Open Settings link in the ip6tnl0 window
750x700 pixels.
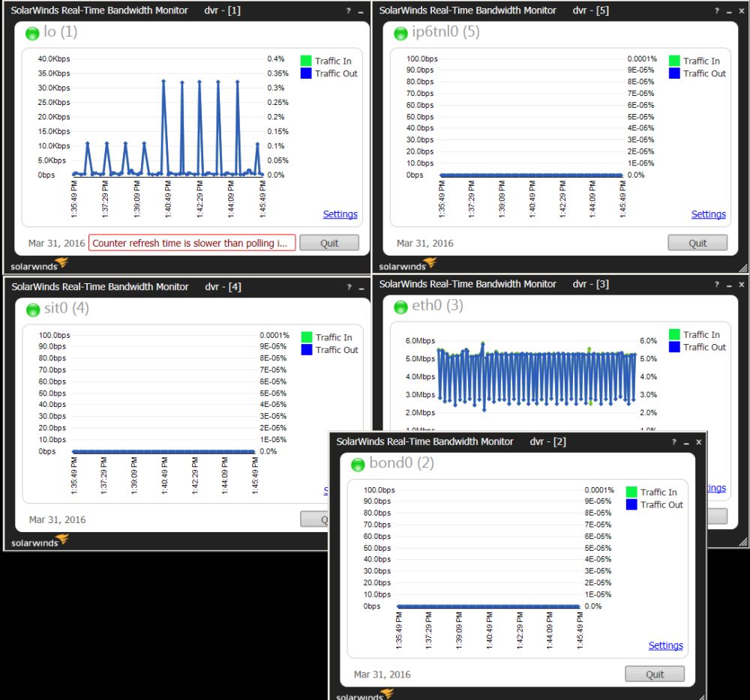coord(709,214)
